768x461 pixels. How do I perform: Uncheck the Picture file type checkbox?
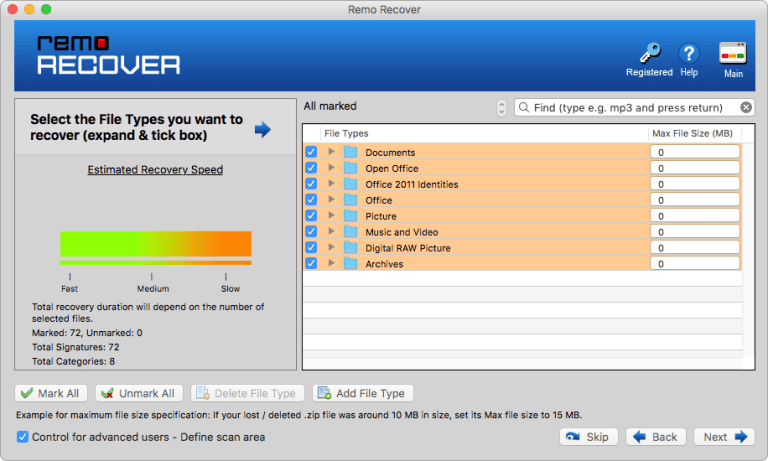(311, 216)
